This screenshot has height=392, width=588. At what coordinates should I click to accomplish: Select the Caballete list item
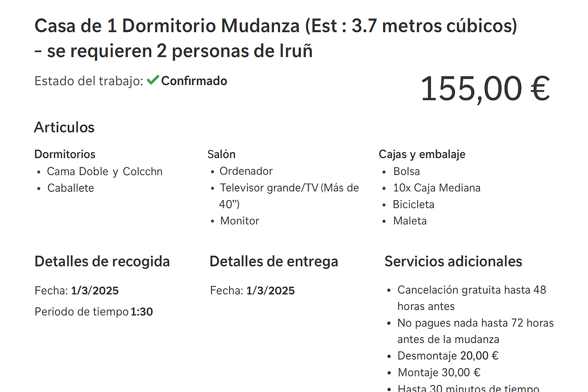pyautogui.click(x=70, y=188)
